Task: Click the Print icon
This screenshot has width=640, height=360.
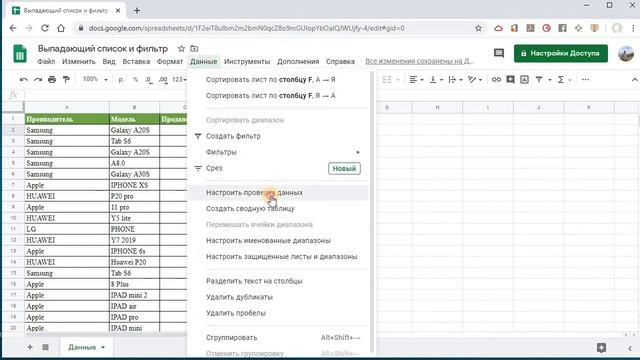Action: pyautogui.click(x=52, y=80)
